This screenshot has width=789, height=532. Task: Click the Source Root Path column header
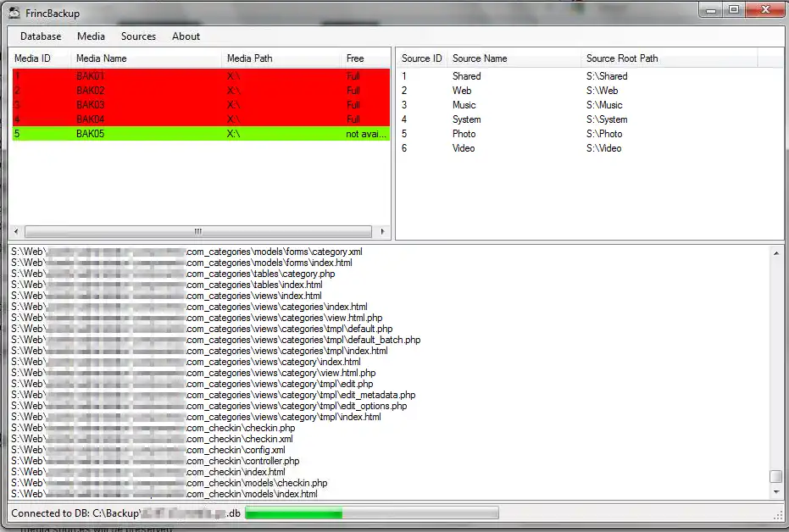click(x=670, y=58)
